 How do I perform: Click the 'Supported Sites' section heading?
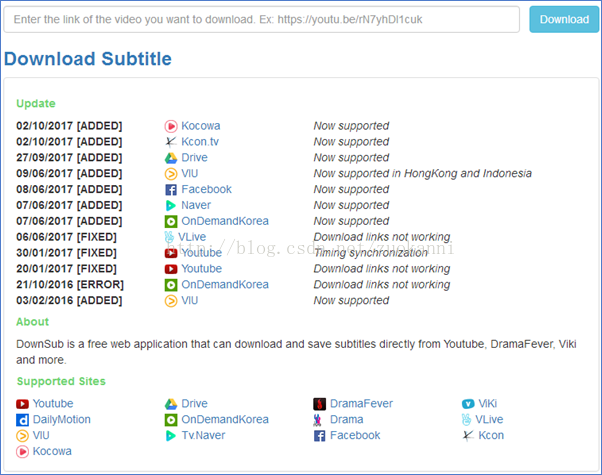61,381
